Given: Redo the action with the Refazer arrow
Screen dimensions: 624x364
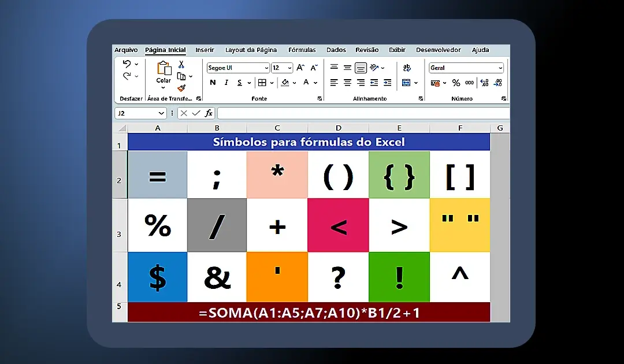Looking at the screenshot, I should 127,76.
